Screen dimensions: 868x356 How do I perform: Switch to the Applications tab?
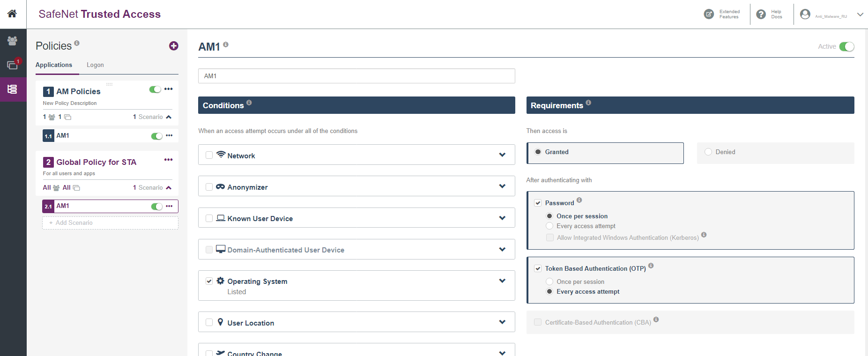pos(54,65)
